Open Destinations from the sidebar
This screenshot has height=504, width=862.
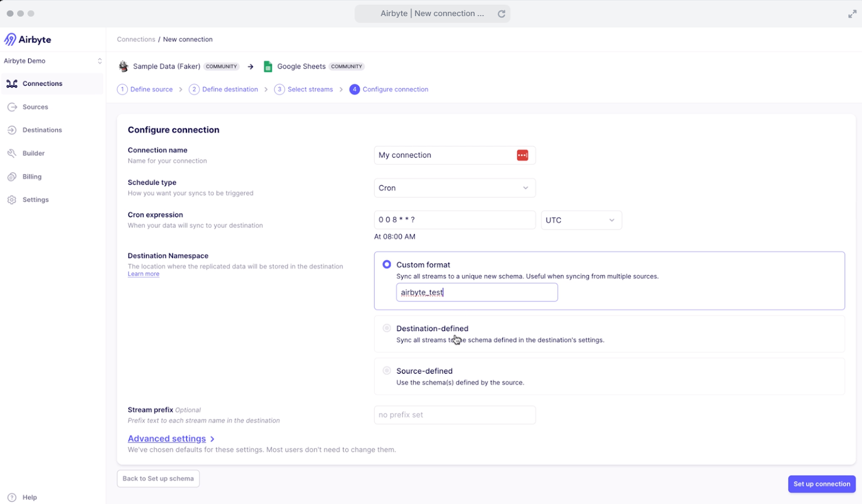pyautogui.click(x=42, y=130)
